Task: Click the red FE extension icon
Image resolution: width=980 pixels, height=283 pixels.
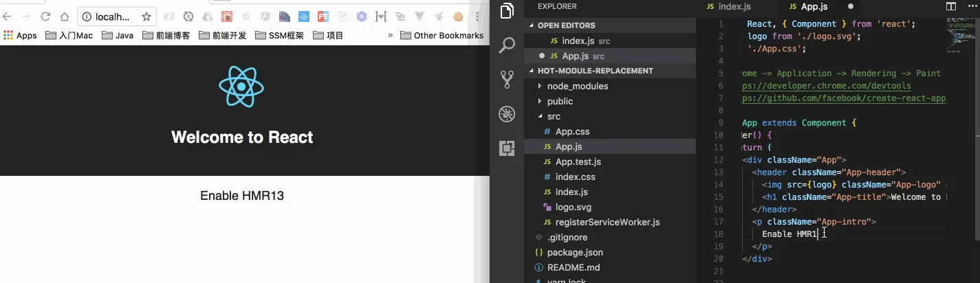Action: coord(323,16)
